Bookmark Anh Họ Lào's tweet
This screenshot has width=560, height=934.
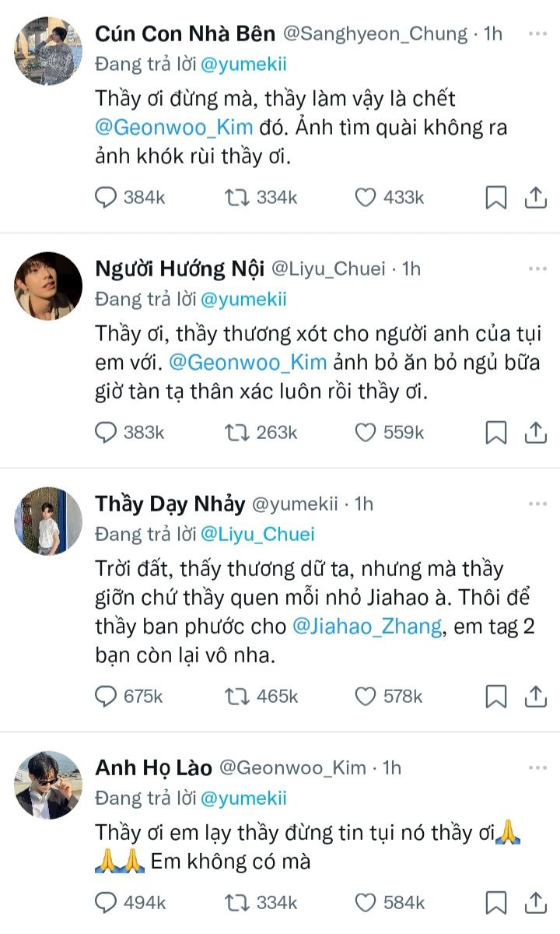click(495, 903)
